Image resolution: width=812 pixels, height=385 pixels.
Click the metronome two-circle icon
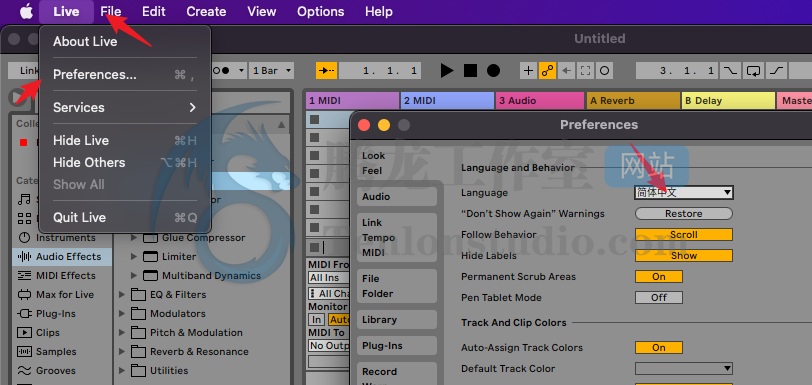pos(222,70)
